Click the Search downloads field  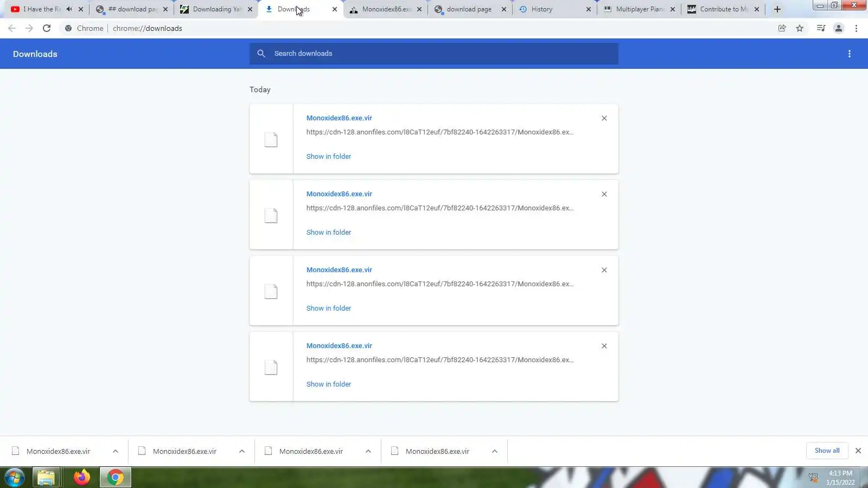[x=434, y=54]
